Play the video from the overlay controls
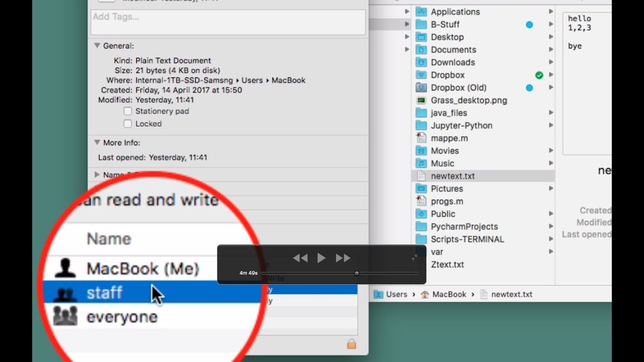 click(321, 258)
